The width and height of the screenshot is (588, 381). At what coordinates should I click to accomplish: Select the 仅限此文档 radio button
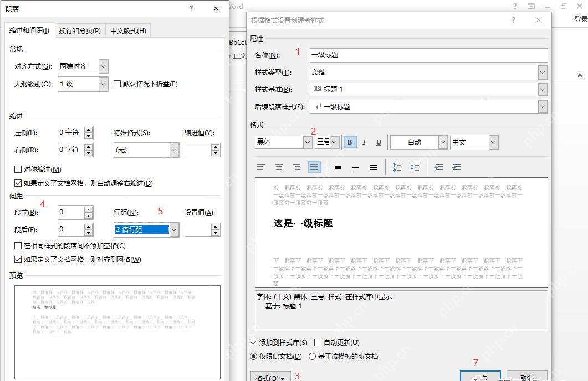[x=253, y=356]
